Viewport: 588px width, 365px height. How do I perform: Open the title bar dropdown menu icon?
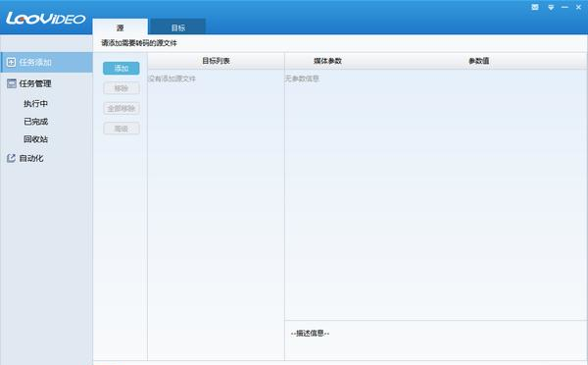tap(551, 8)
